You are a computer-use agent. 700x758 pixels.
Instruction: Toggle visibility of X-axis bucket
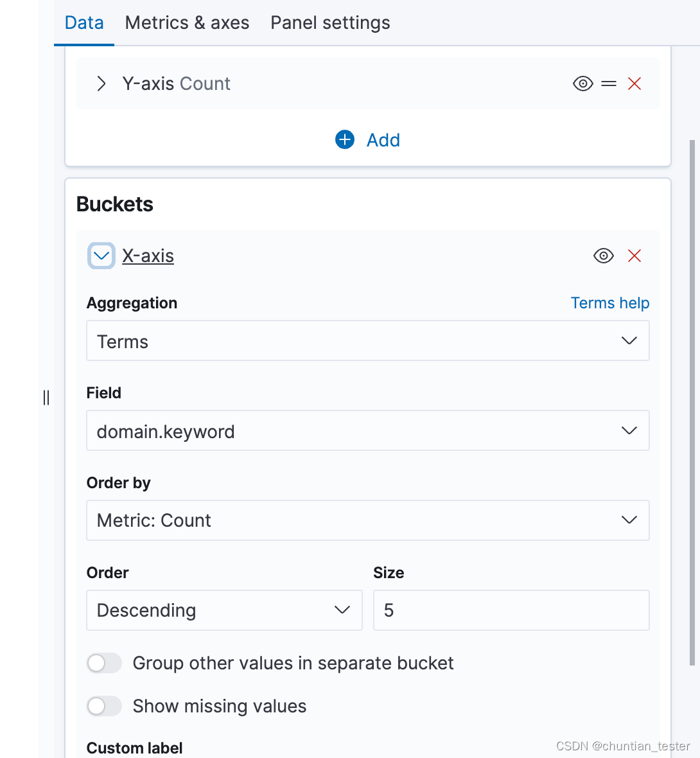click(603, 256)
